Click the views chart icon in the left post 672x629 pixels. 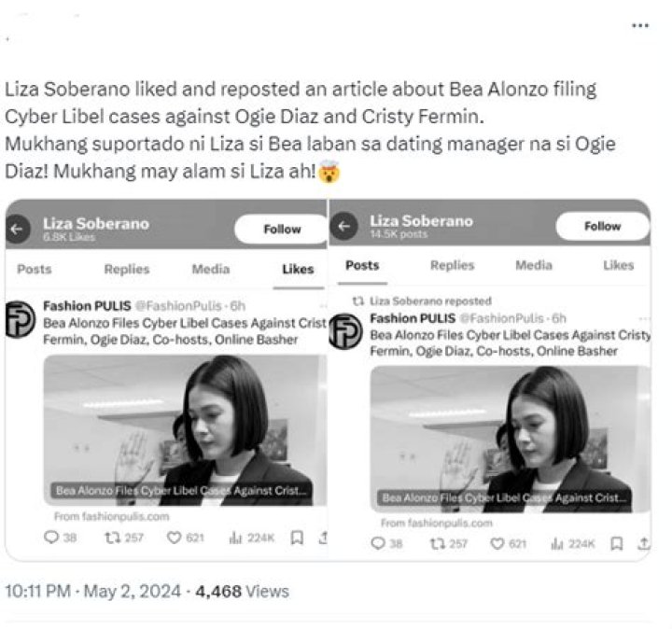pyautogui.click(x=236, y=538)
